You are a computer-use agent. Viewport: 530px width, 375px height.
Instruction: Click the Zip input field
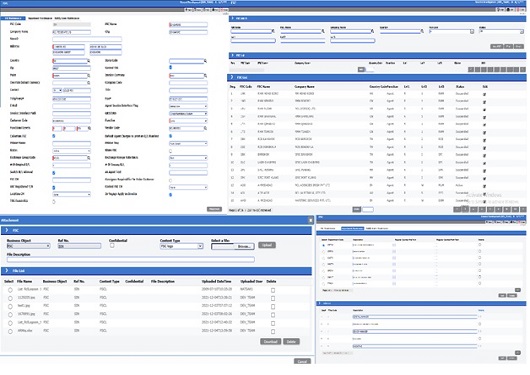[71, 68]
